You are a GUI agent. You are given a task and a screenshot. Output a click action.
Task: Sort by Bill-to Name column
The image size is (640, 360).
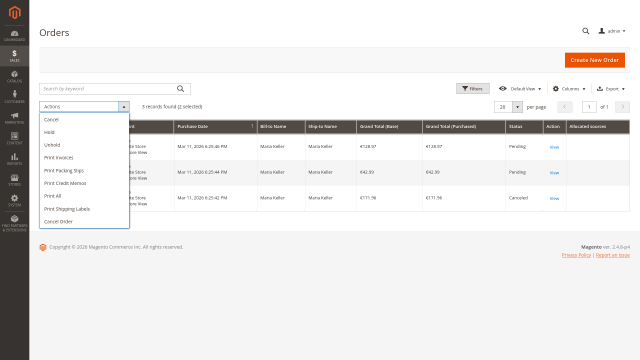pos(281,127)
